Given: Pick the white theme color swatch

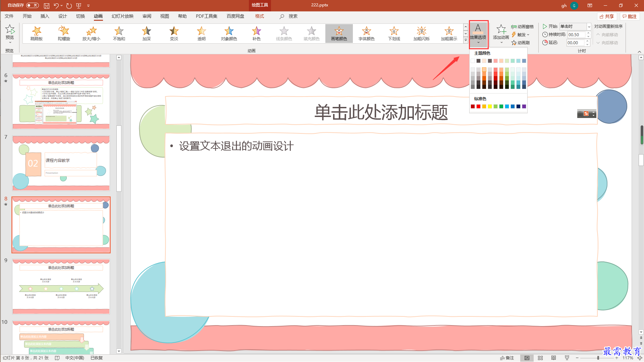Looking at the screenshot, I should pos(473,61).
